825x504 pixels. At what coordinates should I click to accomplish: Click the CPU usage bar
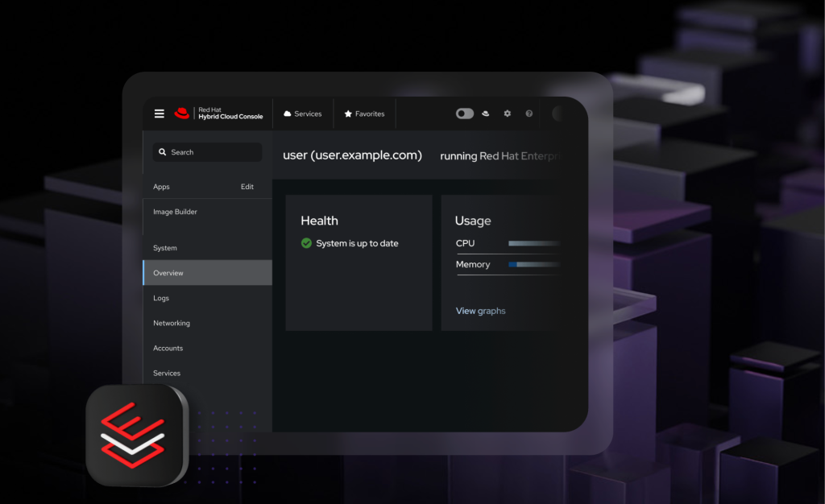click(534, 243)
